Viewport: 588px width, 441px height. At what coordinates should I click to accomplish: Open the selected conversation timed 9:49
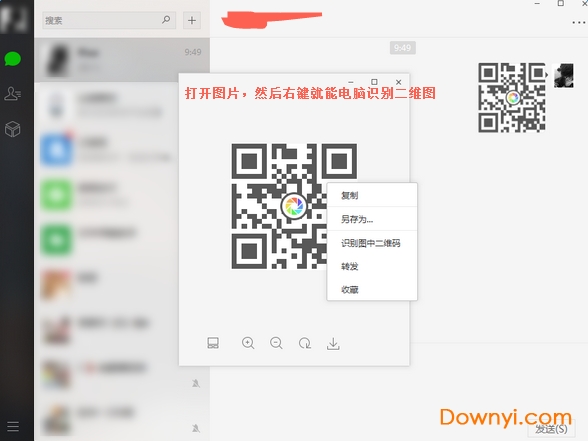click(122, 60)
